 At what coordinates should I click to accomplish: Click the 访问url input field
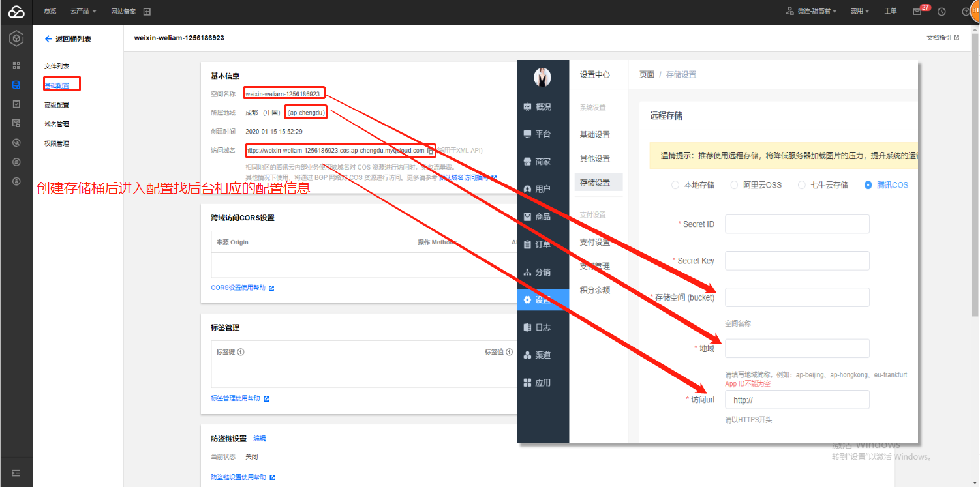[797, 400]
